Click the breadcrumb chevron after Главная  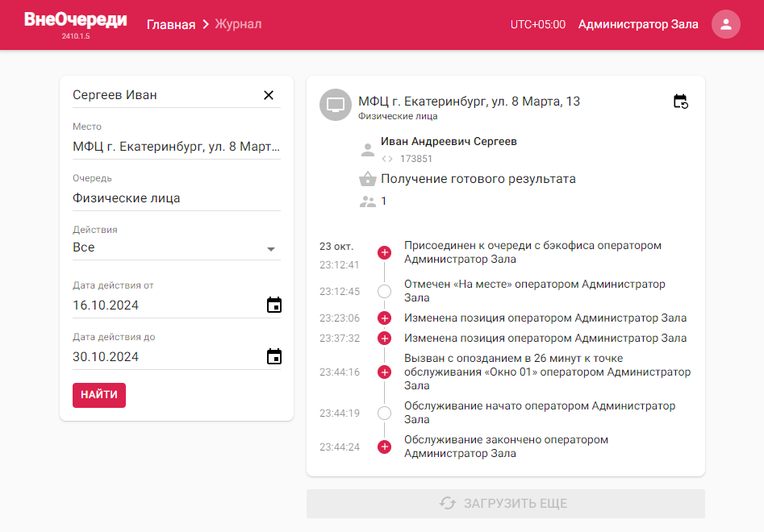coord(206,24)
